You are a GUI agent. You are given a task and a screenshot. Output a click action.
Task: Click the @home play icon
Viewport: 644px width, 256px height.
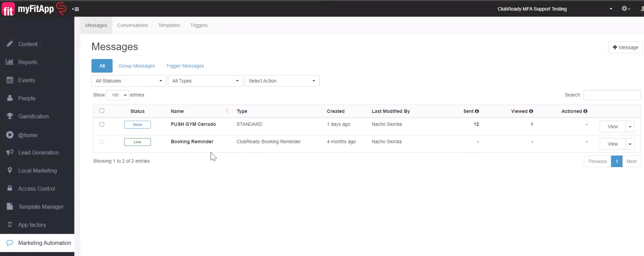tap(10, 135)
